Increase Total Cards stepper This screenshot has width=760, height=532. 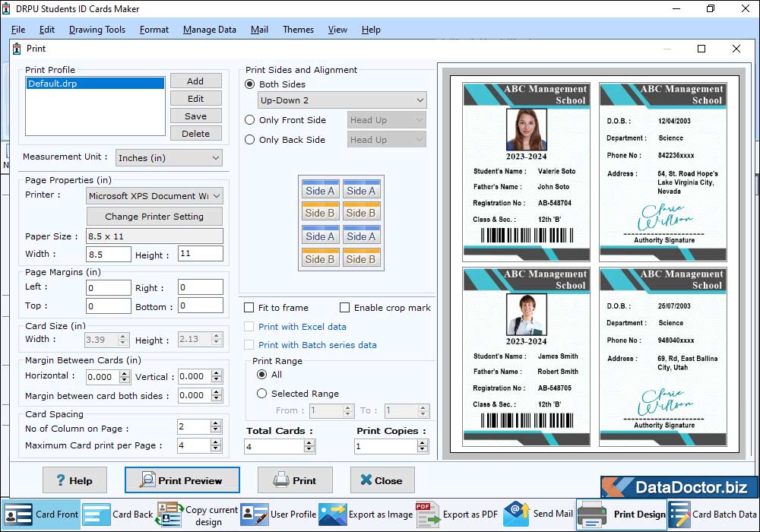click(309, 443)
